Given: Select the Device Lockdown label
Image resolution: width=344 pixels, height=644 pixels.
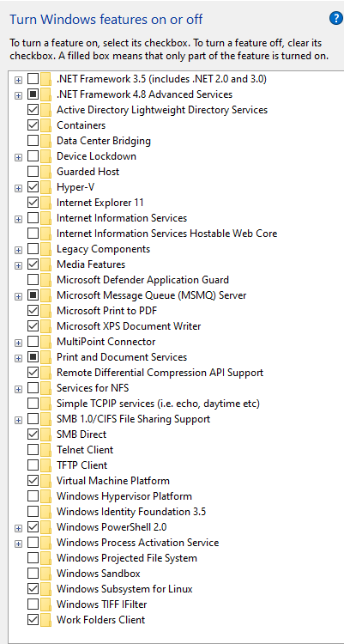Looking at the screenshot, I should (96, 156).
